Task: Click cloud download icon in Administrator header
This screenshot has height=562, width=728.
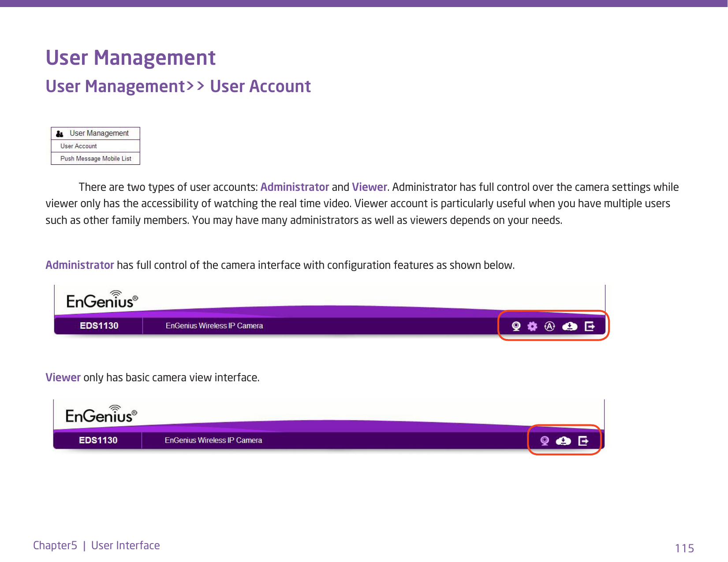Action: [x=570, y=326]
